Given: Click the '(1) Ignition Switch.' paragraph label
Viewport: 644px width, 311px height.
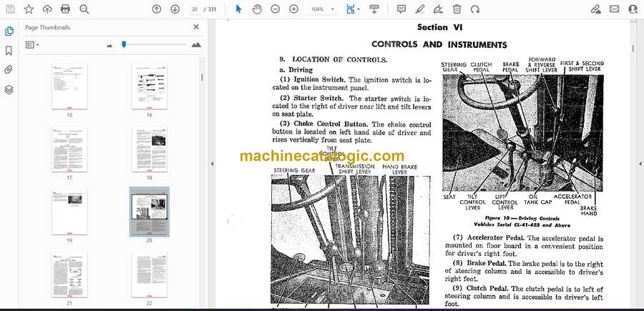Looking at the screenshot, I should coord(313,79).
